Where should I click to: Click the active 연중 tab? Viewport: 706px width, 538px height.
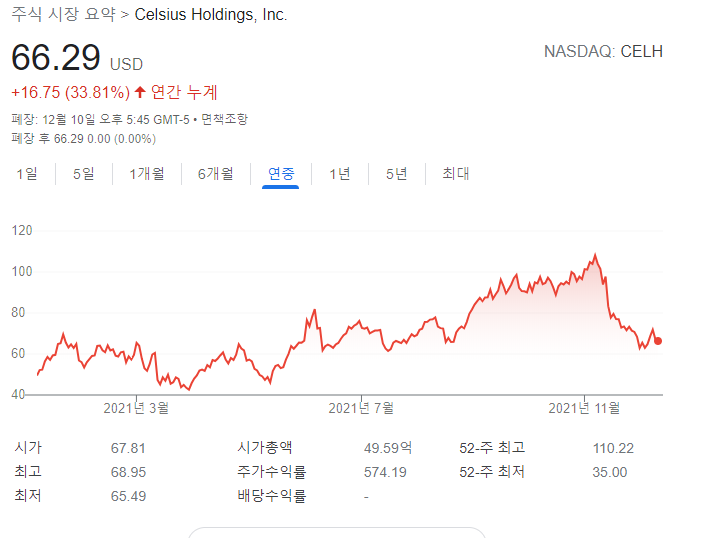281,174
